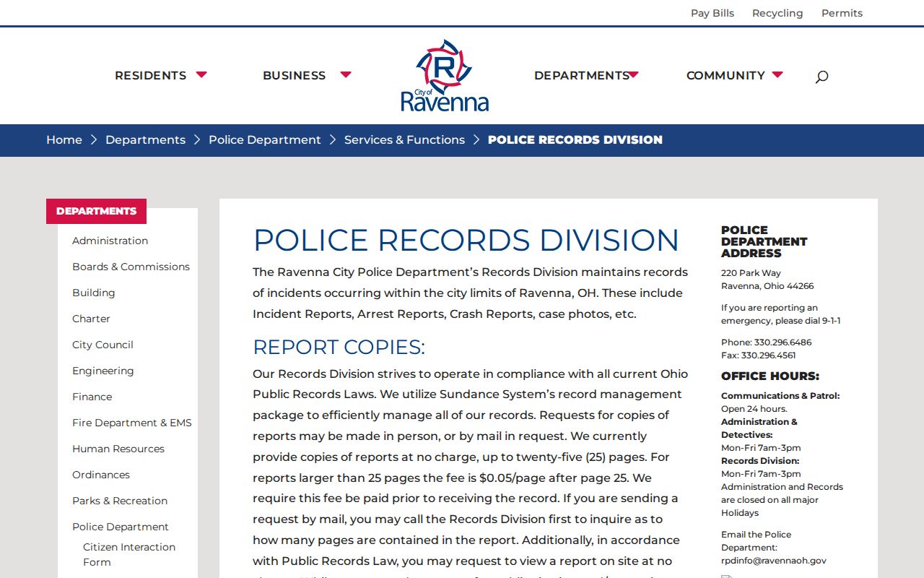This screenshot has width=924, height=578.
Task: Open the Departments top menu
Action: pos(582,75)
